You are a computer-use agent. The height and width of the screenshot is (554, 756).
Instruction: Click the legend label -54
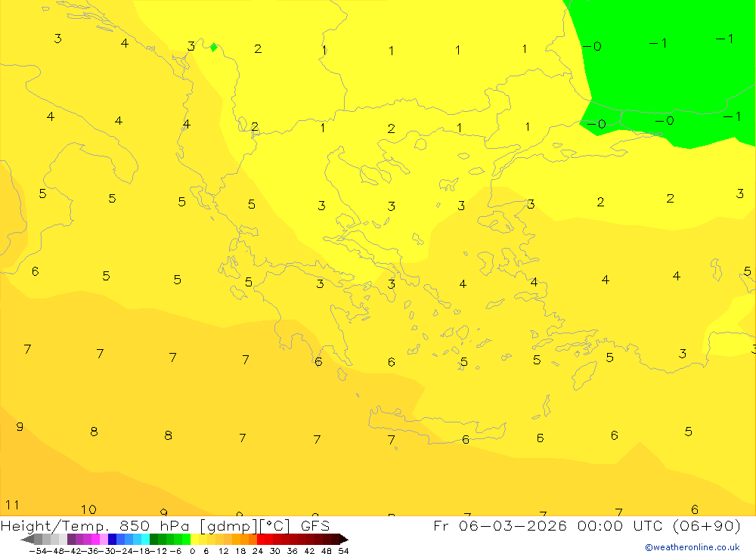(38, 551)
